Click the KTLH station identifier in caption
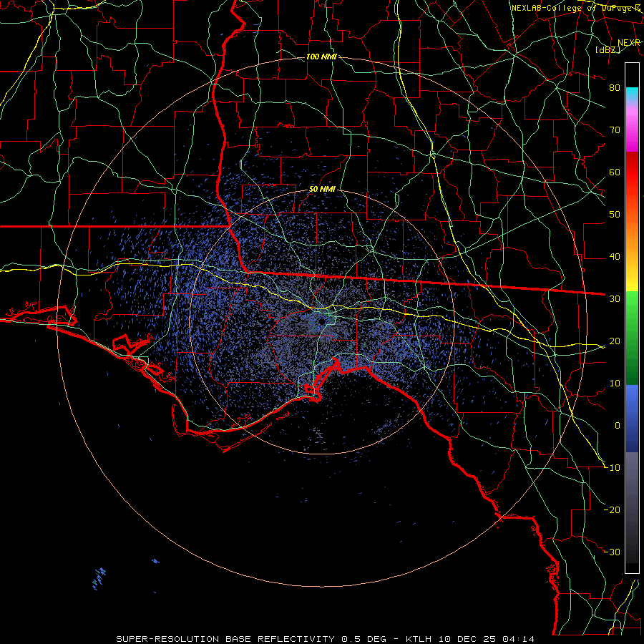This screenshot has width=644, height=644. [420, 639]
